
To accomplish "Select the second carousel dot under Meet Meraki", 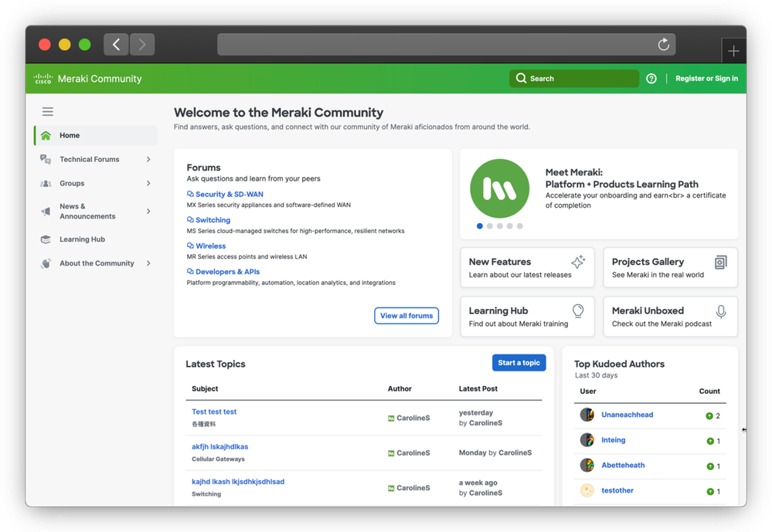I will click(x=490, y=225).
